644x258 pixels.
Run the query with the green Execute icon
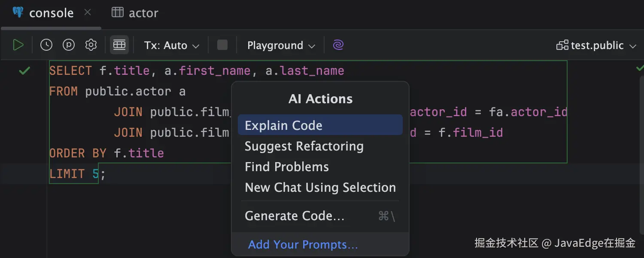coord(18,45)
